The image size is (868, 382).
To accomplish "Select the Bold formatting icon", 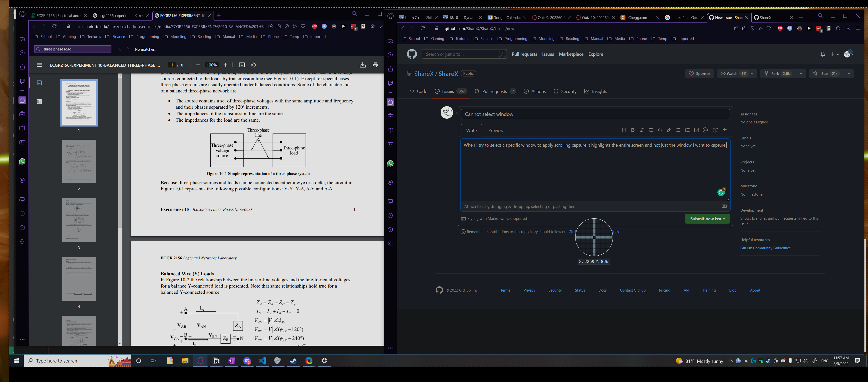I will click(633, 130).
